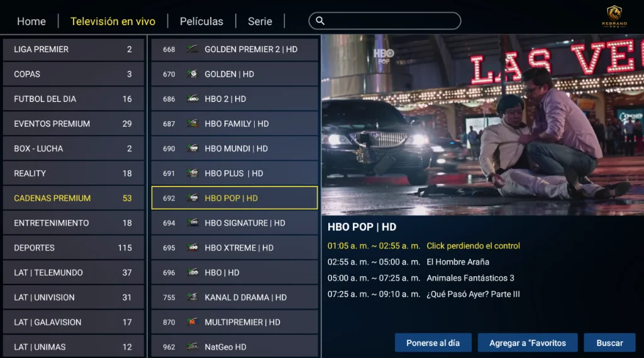Open the LAT | GALAVISION category

(74, 322)
